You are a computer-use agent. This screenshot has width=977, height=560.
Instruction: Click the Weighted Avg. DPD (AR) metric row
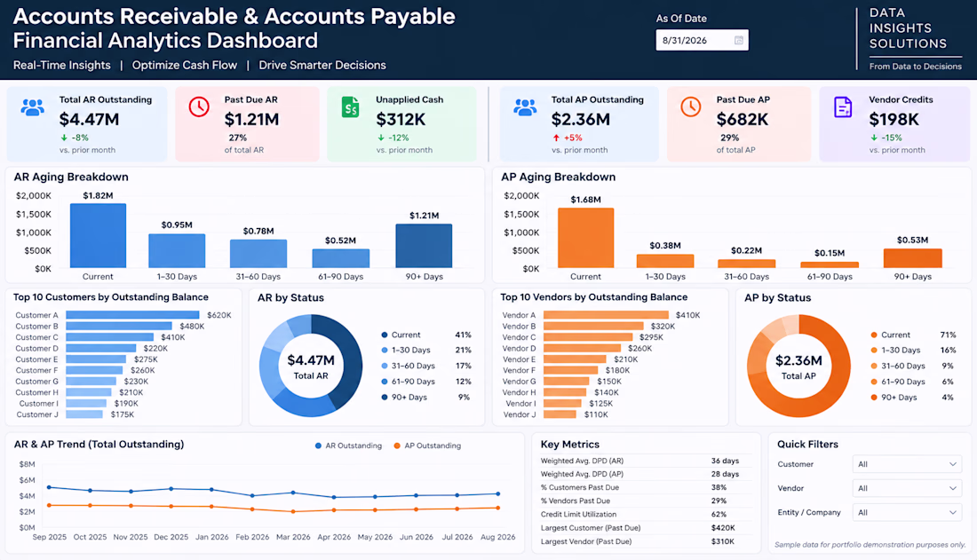coord(644,461)
